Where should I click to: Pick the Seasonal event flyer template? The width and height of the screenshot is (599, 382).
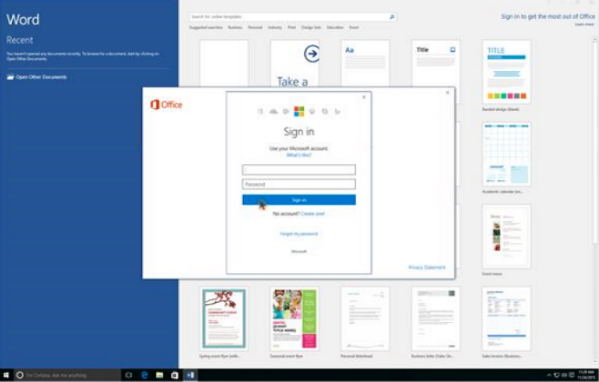[295, 319]
